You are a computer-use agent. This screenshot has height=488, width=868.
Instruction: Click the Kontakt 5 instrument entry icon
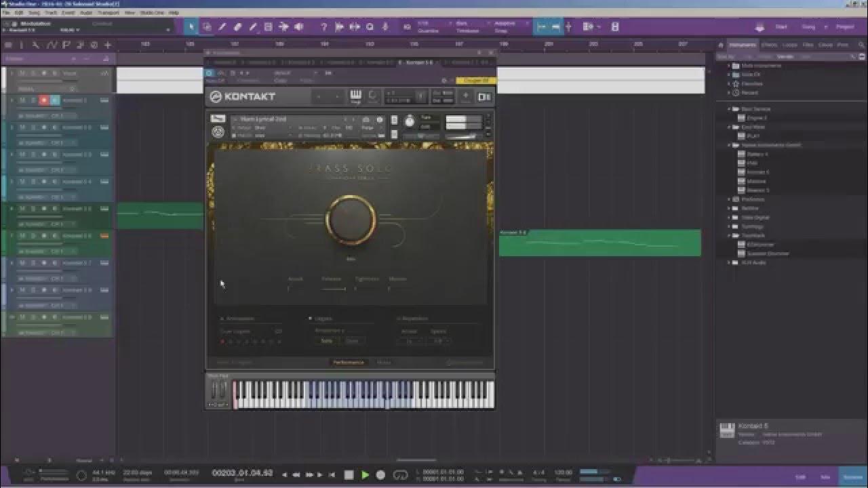pos(742,172)
